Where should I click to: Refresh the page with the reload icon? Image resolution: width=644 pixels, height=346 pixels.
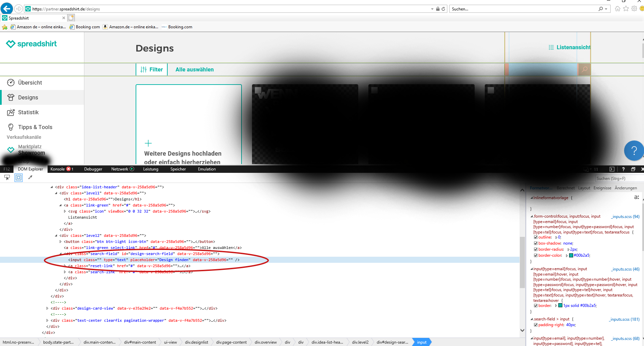443,9
